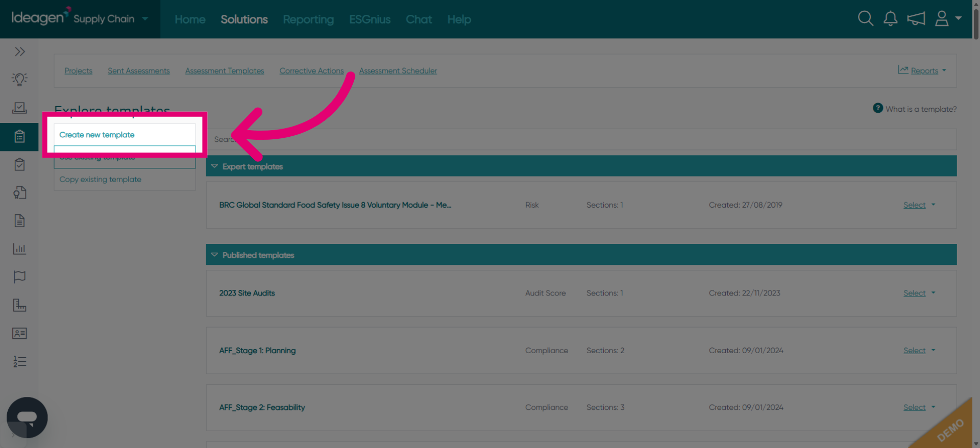Screen dimensions: 980x448
Task: Collapse the Published templates section
Action: tap(214, 255)
